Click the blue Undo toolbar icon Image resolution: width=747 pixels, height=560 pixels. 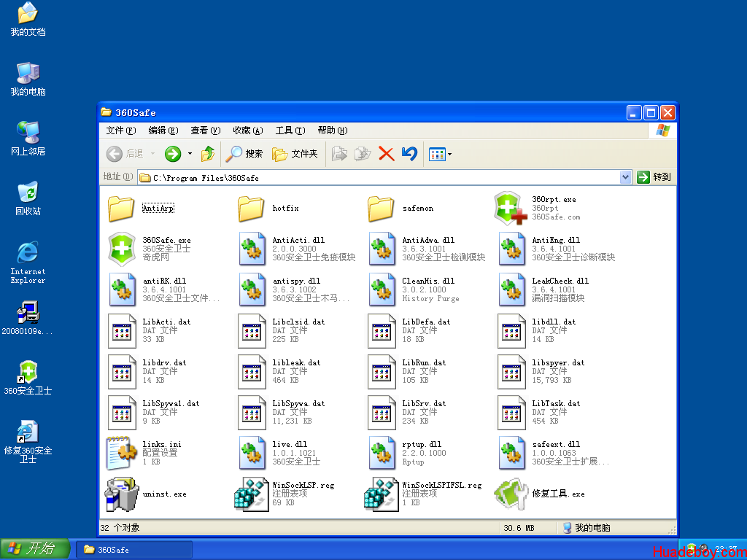(x=410, y=154)
